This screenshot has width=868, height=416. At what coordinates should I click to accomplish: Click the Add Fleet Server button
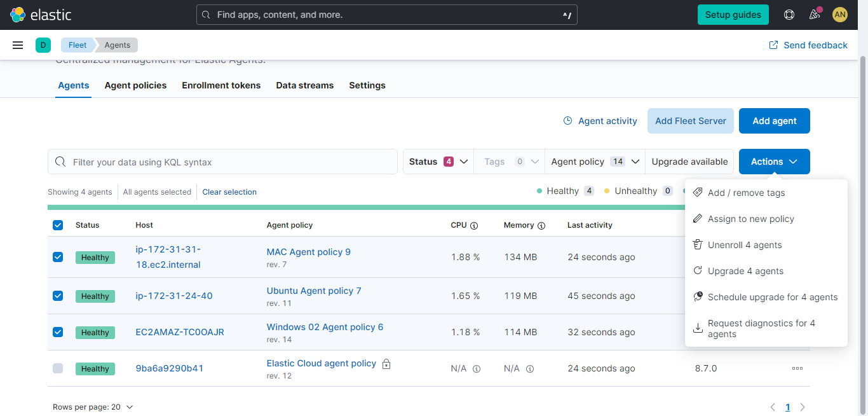tap(691, 121)
